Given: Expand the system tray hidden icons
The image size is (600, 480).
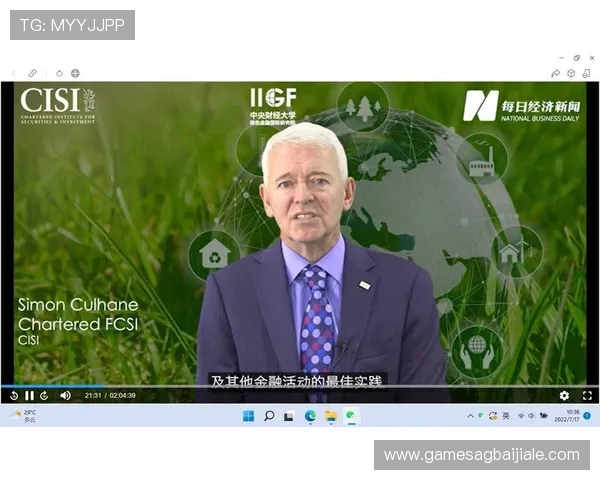Looking at the screenshot, I should click(471, 416).
